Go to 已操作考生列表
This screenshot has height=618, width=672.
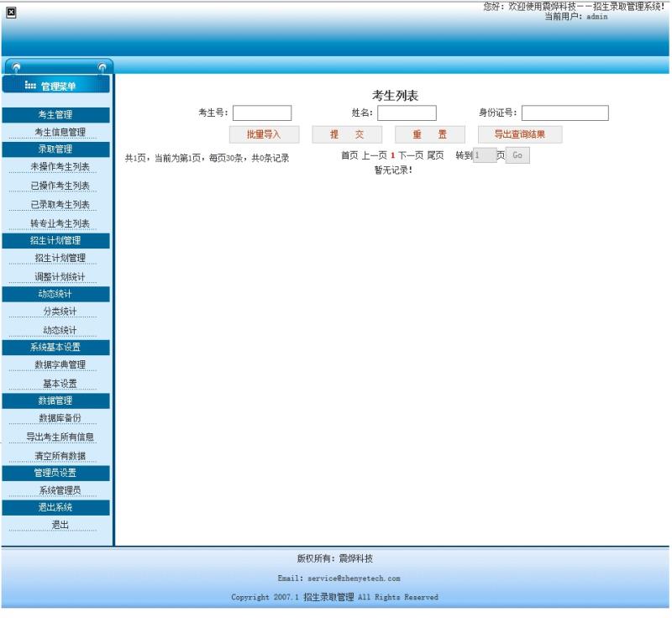point(60,186)
